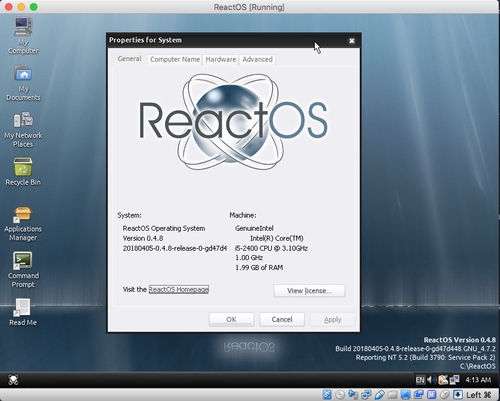Click the Left ⌘ host key label
The height and width of the screenshot is (401, 500).
pyautogui.click(x=479, y=395)
